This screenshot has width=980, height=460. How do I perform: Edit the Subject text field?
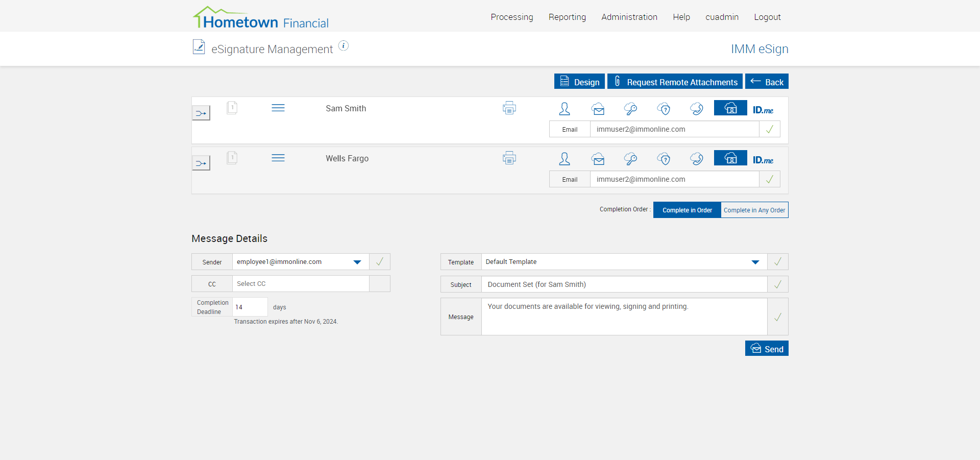(x=624, y=284)
